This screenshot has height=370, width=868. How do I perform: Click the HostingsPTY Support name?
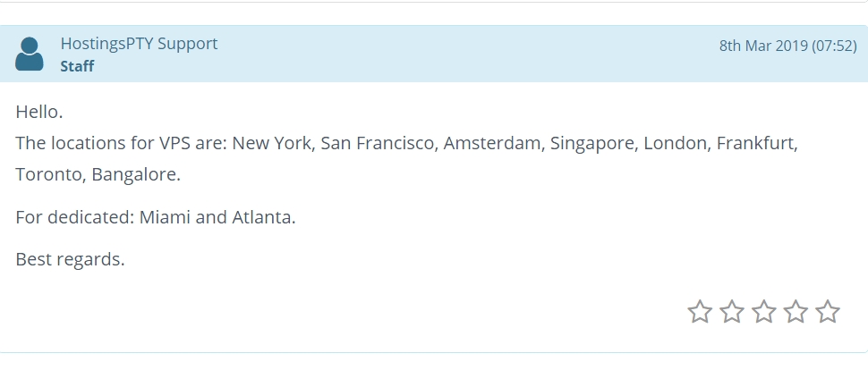click(139, 44)
